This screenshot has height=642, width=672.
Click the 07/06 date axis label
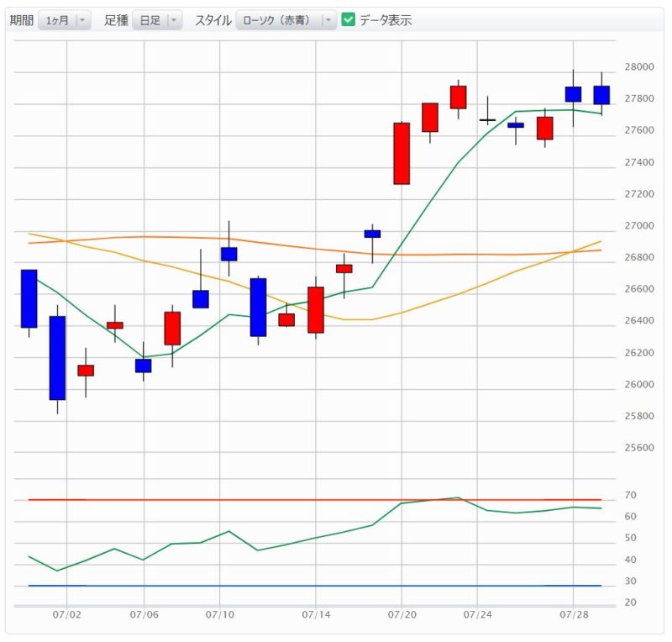(144, 614)
